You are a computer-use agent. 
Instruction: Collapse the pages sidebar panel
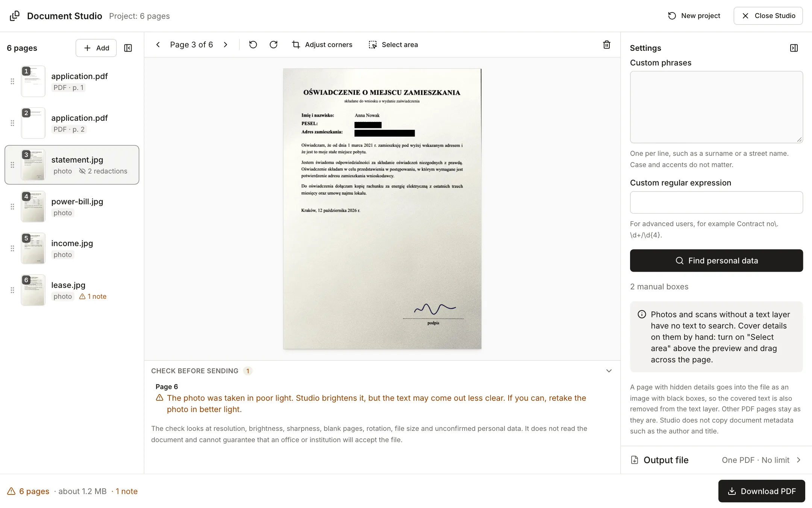pyautogui.click(x=128, y=48)
